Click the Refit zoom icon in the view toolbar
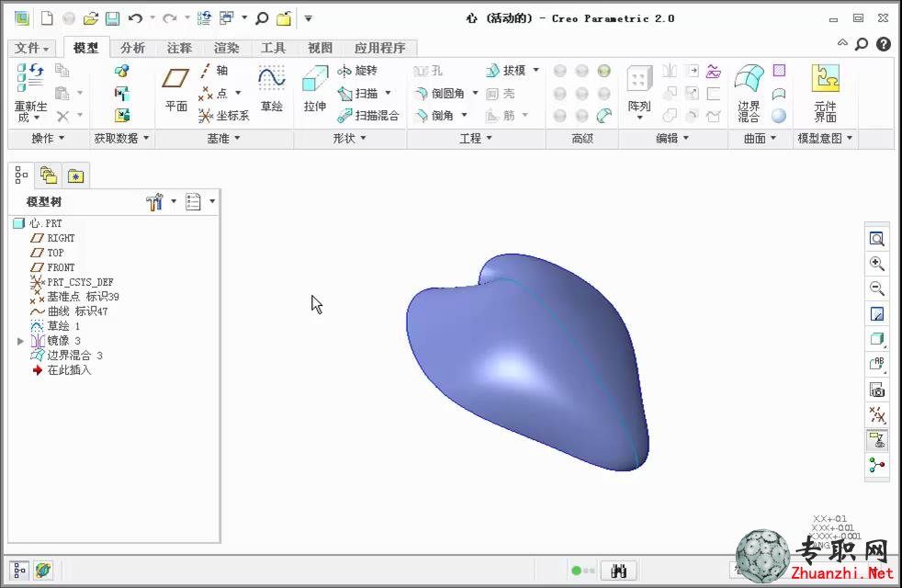This screenshot has width=902, height=588. (876, 239)
